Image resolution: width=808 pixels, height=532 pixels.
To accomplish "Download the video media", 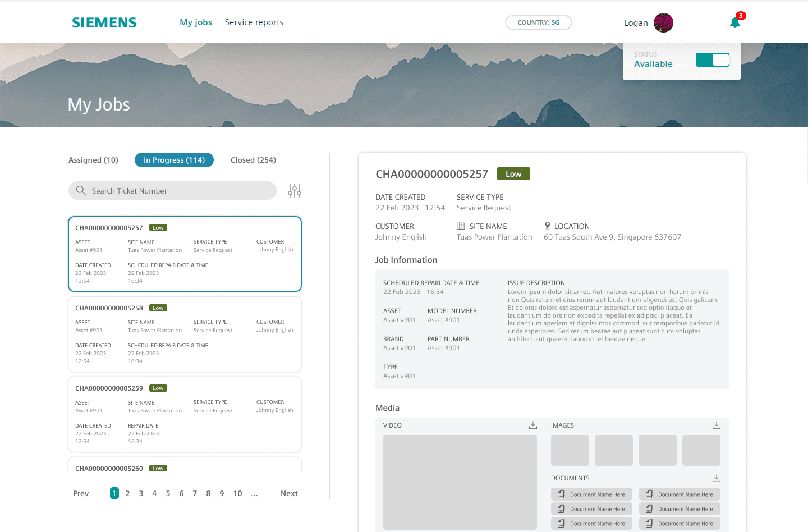I will [533, 425].
